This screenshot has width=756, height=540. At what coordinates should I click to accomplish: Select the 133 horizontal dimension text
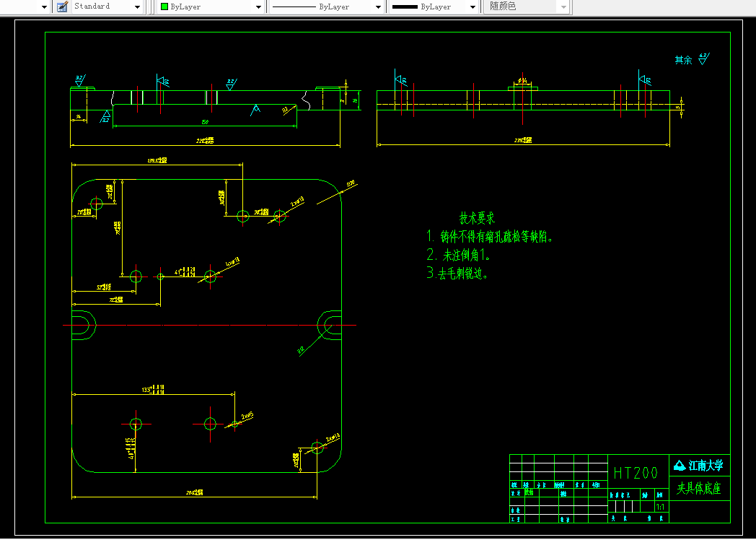153,389
